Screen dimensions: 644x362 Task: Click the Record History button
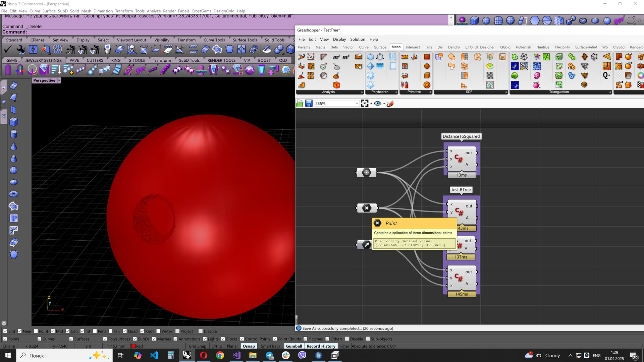click(321, 346)
